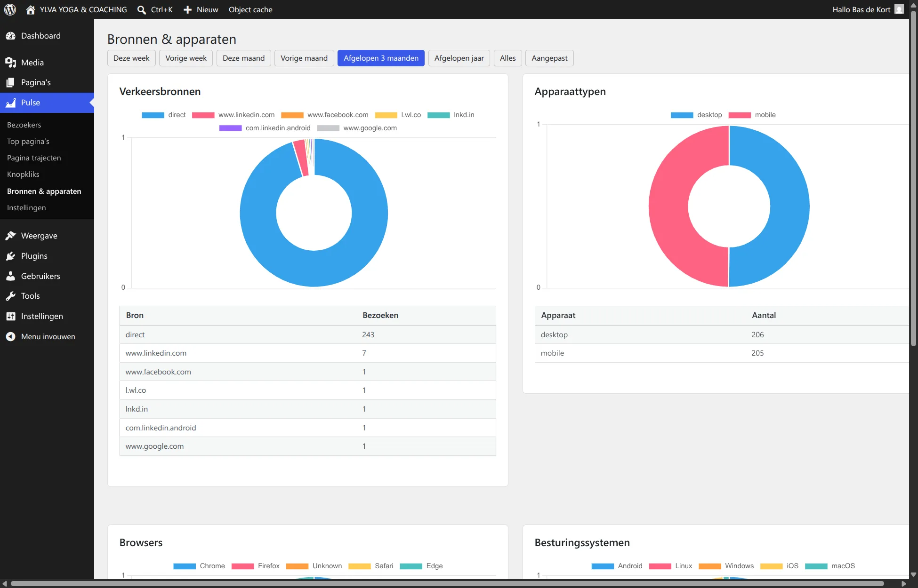Click the Tools wrench icon
Screen dimensions: 918x588
point(10,296)
